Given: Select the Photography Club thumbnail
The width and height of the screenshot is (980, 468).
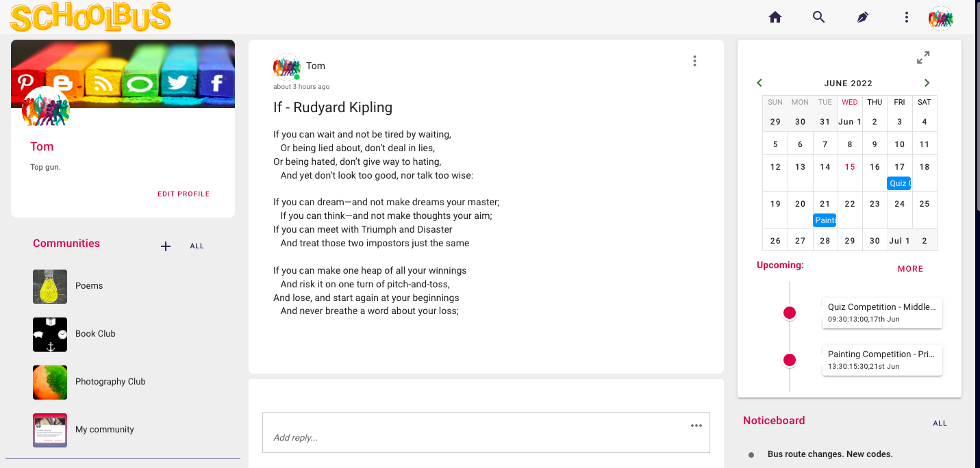Looking at the screenshot, I should (50, 382).
